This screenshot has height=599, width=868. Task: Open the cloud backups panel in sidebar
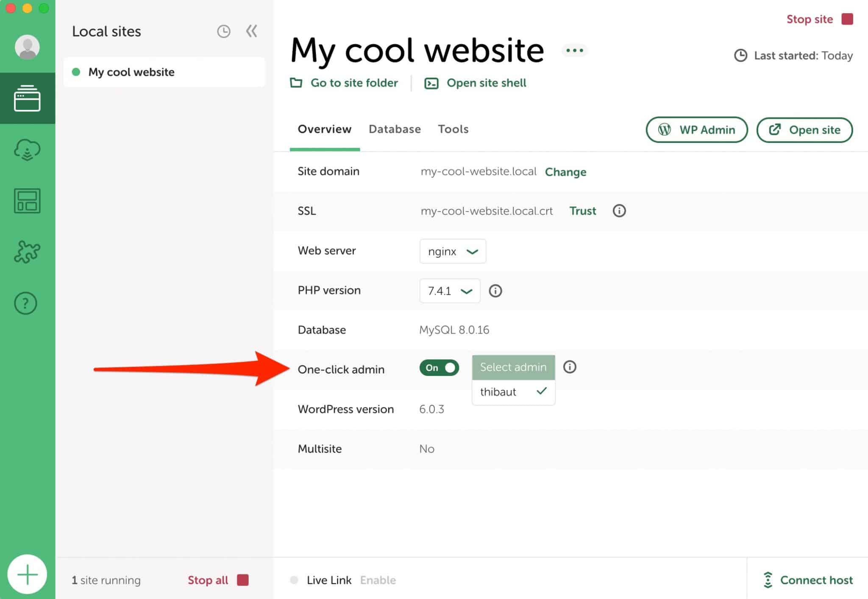tap(27, 149)
